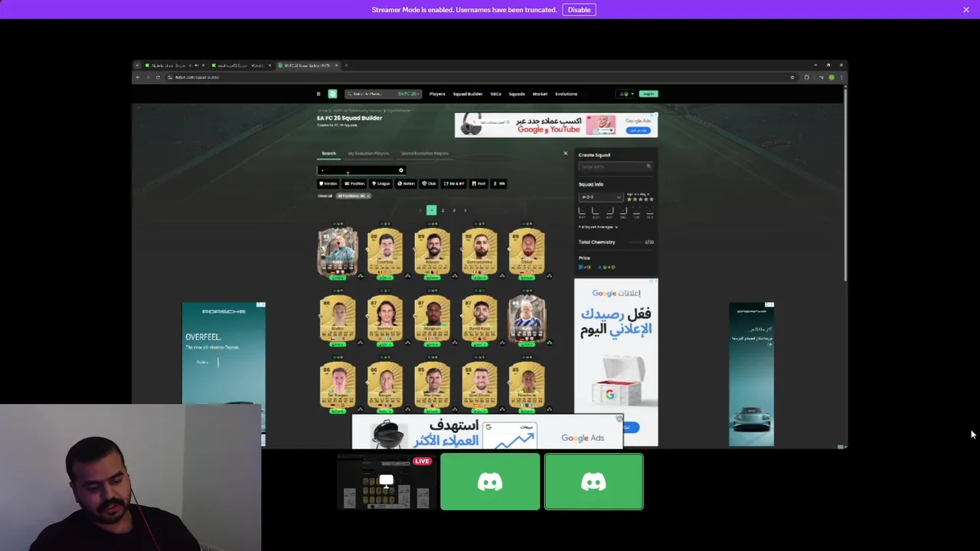Toggle the second Price platform option
980x551 pixels.
[608, 267]
